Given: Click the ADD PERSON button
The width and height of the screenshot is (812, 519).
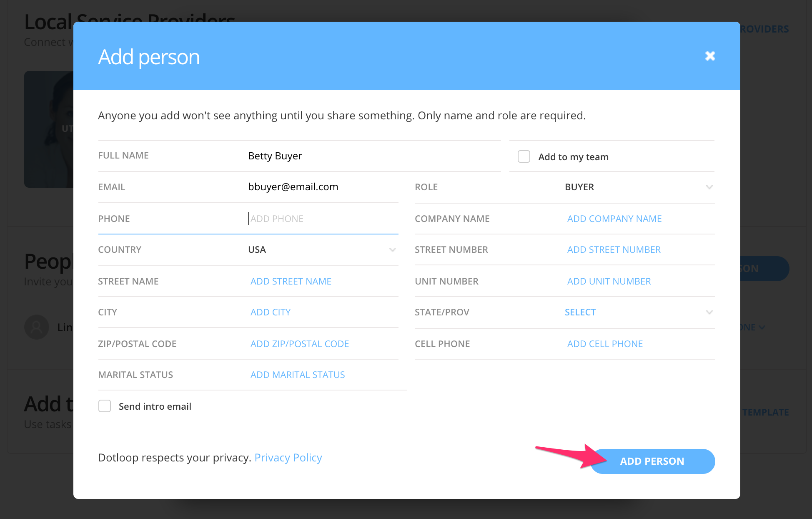Looking at the screenshot, I should tap(652, 461).
